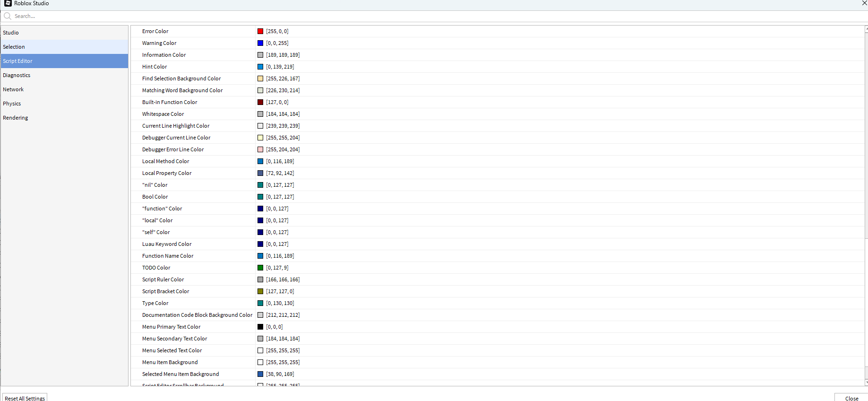
Task: Pick the Local Property Color swatch
Action: [260, 173]
